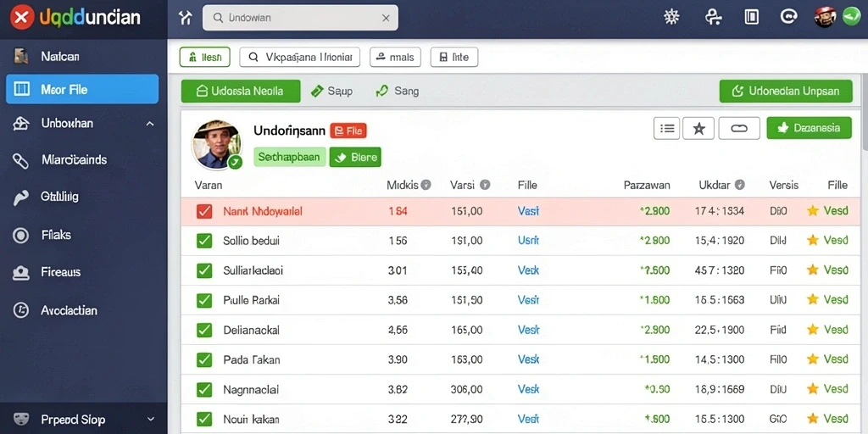The height and width of the screenshot is (434, 868).
Task: Click the red File badge
Action: [x=348, y=131]
